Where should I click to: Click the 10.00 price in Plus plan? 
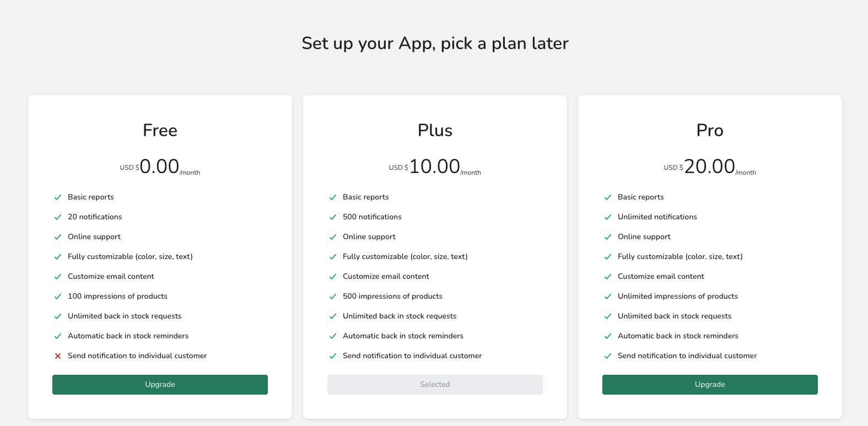click(x=434, y=166)
